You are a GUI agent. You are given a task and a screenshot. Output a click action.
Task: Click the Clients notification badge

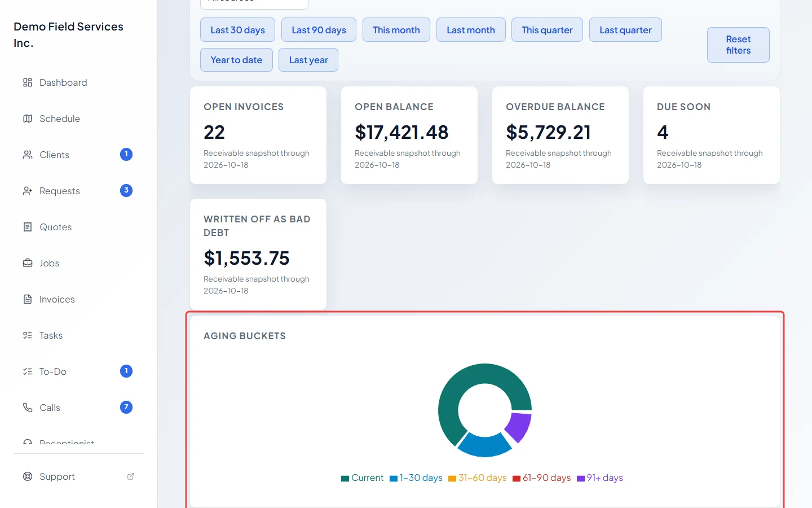126,154
